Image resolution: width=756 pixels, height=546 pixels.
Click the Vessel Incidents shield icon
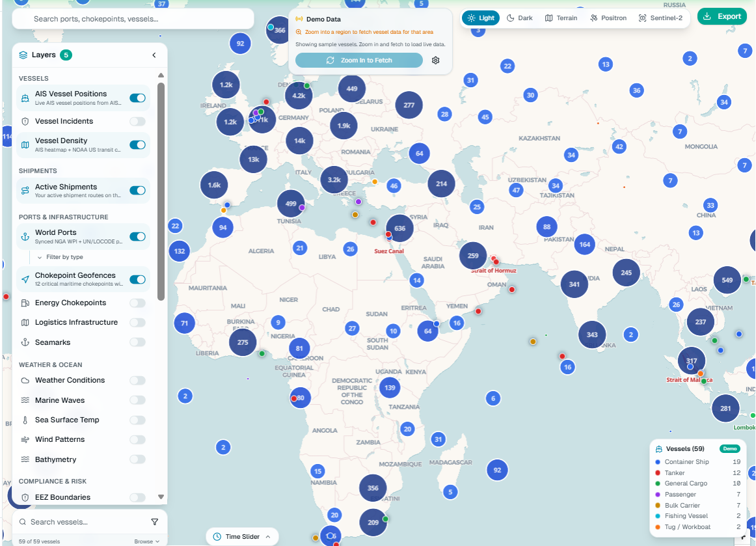[x=25, y=122]
